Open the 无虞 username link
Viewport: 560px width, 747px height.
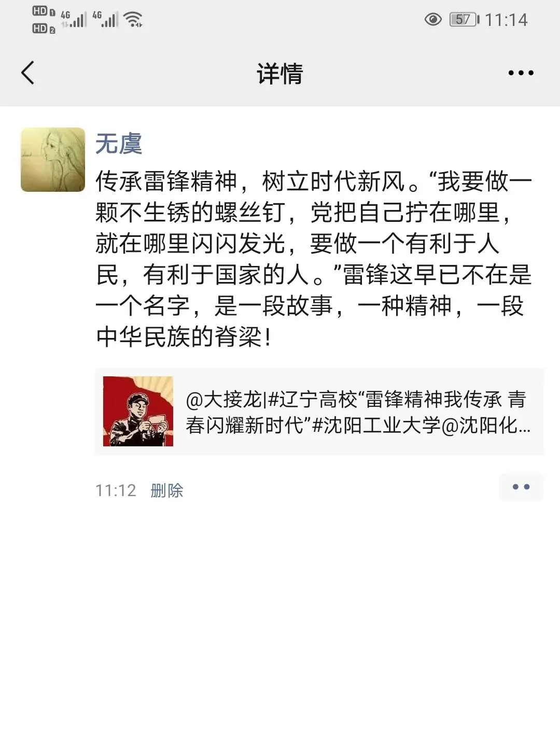click(x=119, y=144)
